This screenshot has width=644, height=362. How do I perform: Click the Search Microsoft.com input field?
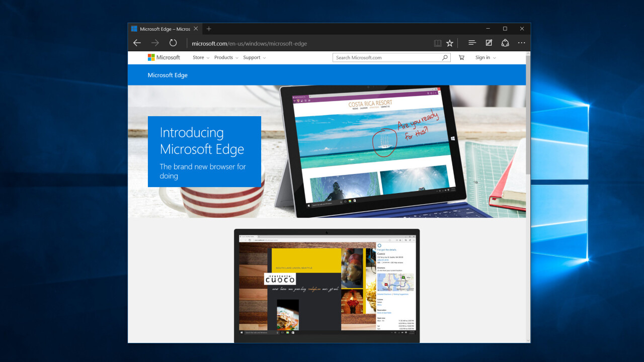tap(386, 58)
